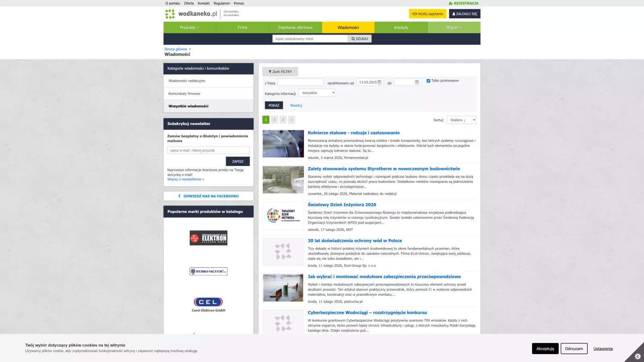Uncheck the 'Tylko promowane' checkbox
Viewport: 644px width, 362px height.
428,81
